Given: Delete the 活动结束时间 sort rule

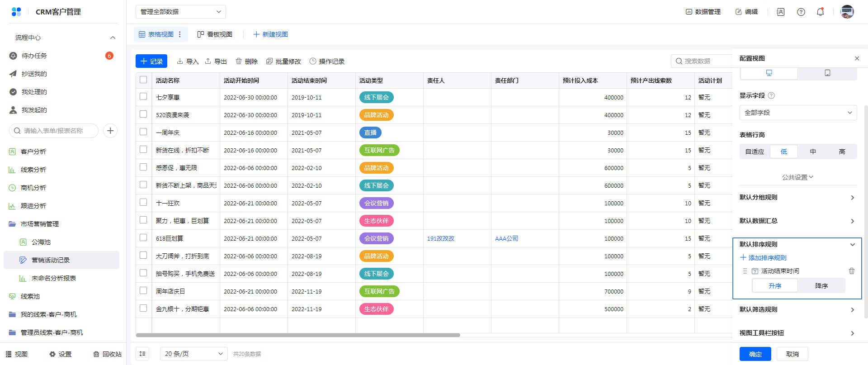Looking at the screenshot, I should point(851,271).
